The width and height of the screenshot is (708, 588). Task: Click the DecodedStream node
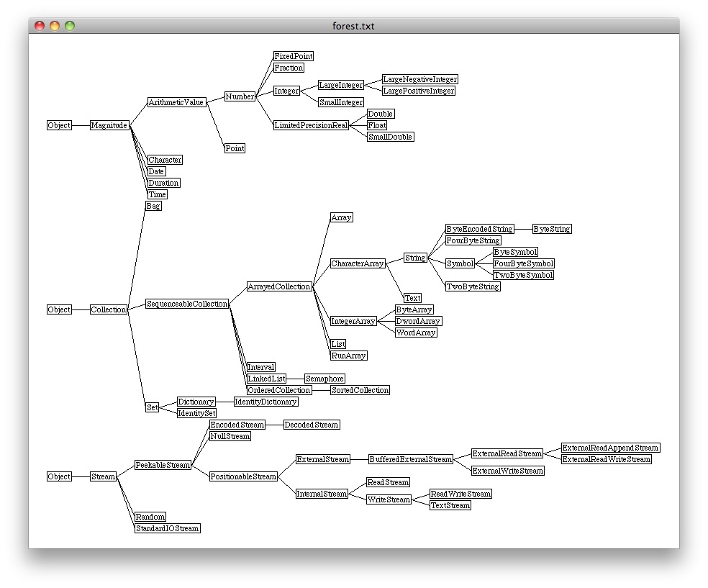[x=312, y=425]
